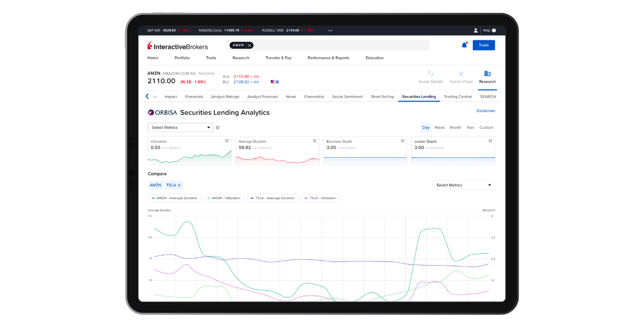
Task: Click the info icon beside Select Metrics
Action: point(218,127)
